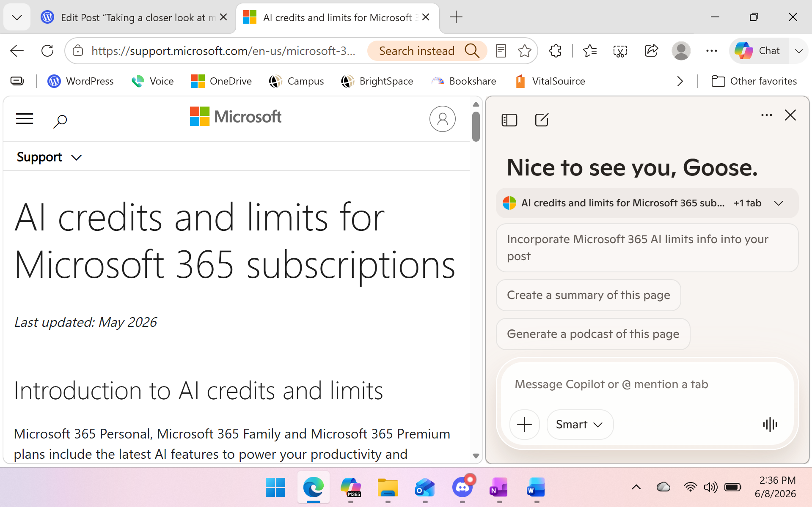The height and width of the screenshot is (507, 812).
Task: Sign in with the account icon
Action: point(443,119)
